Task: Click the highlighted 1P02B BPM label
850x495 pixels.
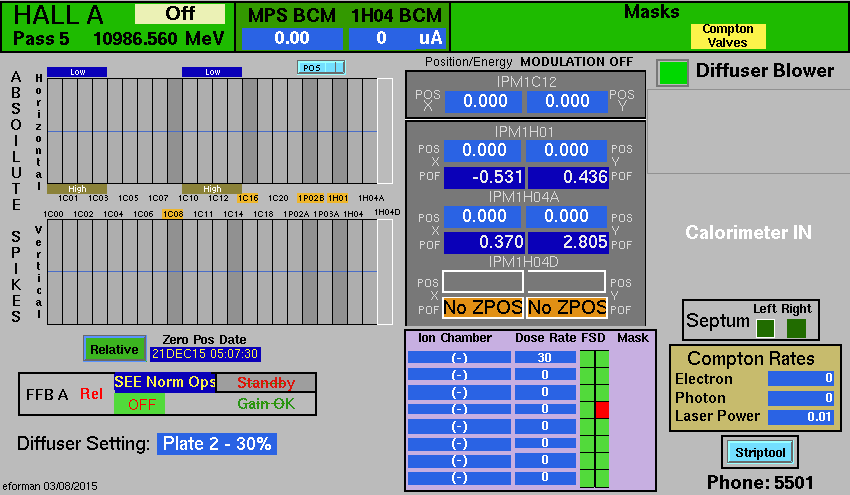Action: [311, 198]
